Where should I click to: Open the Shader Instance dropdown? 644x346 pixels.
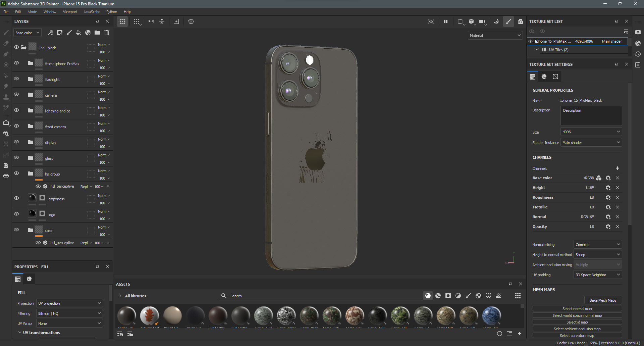click(x=591, y=143)
